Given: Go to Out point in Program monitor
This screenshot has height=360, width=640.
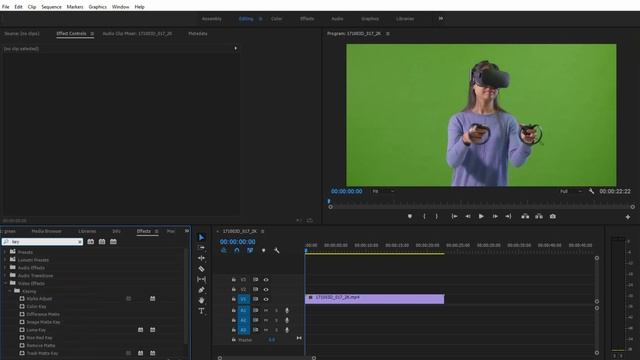Looking at the screenshot, I should pyautogui.click(x=508, y=216).
